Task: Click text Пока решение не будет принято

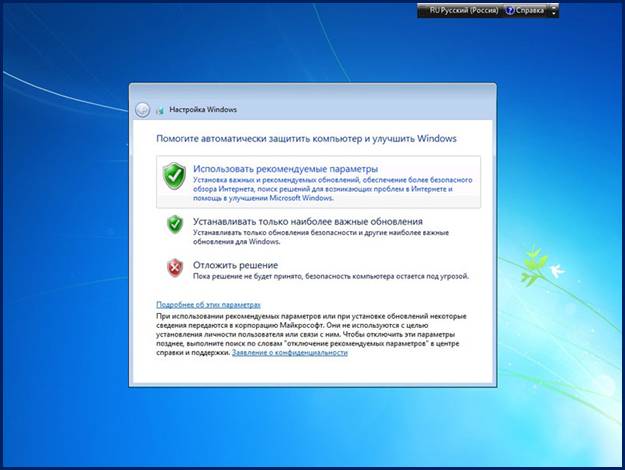Action: [x=331, y=276]
